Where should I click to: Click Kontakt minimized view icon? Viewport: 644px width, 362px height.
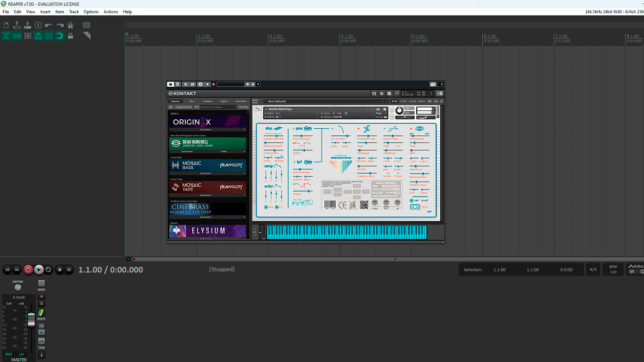(x=397, y=93)
